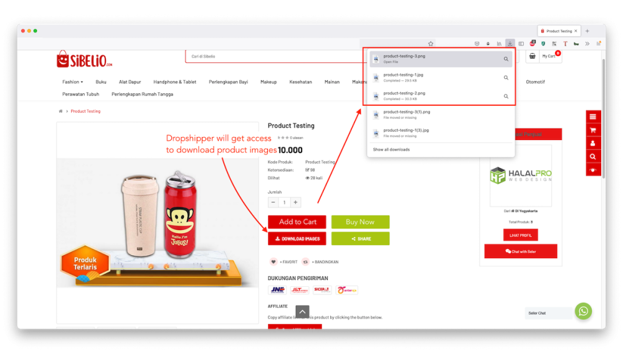This screenshot has width=623, height=364.
Task: Click the Cari di Sibelio search field
Action: click(x=274, y=57)
